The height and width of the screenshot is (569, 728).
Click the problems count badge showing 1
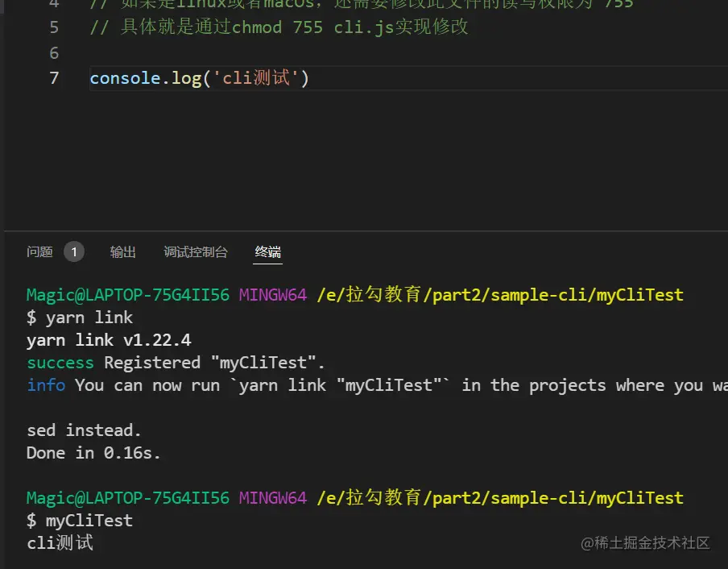pos(73,252)
